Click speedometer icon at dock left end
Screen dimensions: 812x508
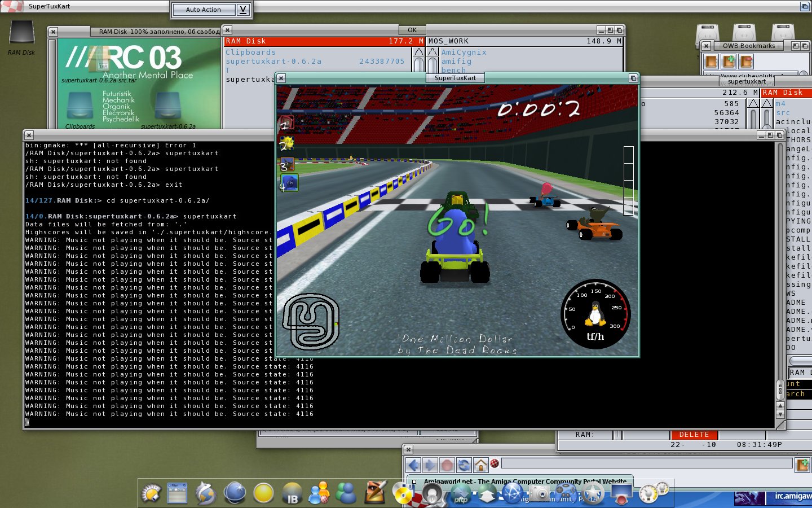click(x=151, y=494)
